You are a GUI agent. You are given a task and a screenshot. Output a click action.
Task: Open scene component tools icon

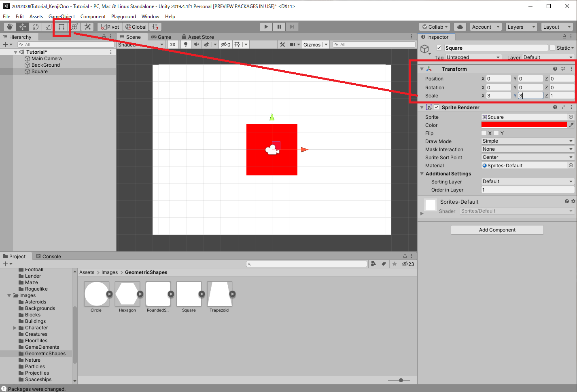282,44
